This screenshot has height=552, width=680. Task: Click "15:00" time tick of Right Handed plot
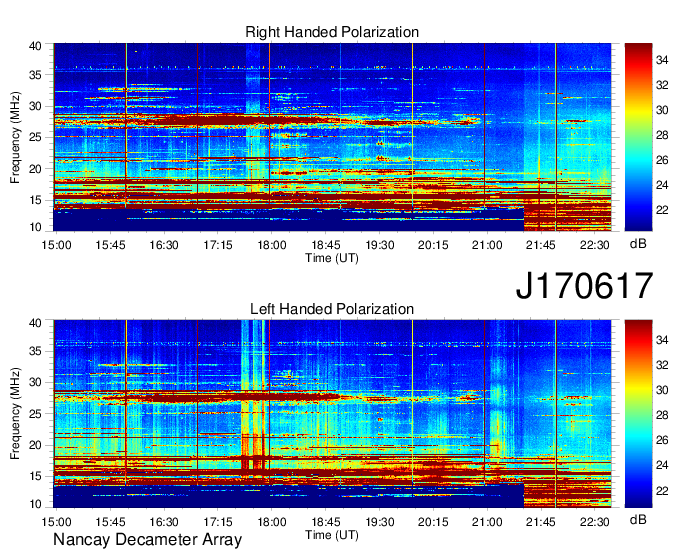[56, 245]
